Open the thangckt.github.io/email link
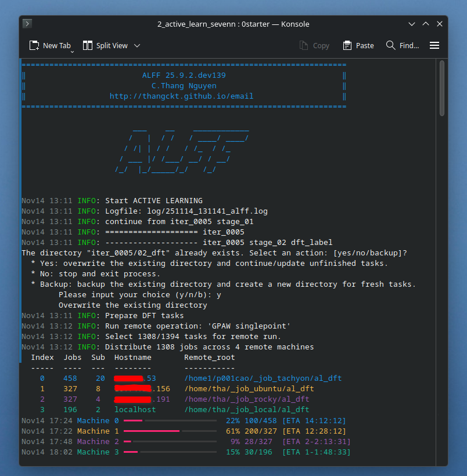 pos(181,96)
